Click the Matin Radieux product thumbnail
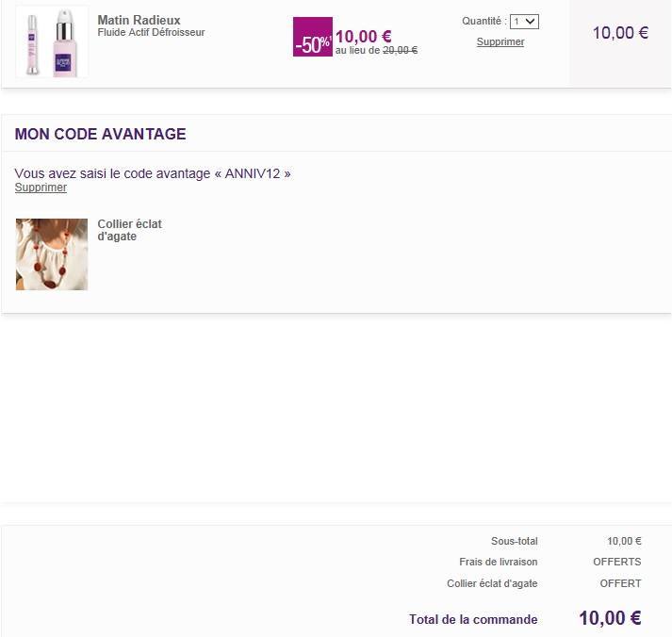 tap(52, 42)
